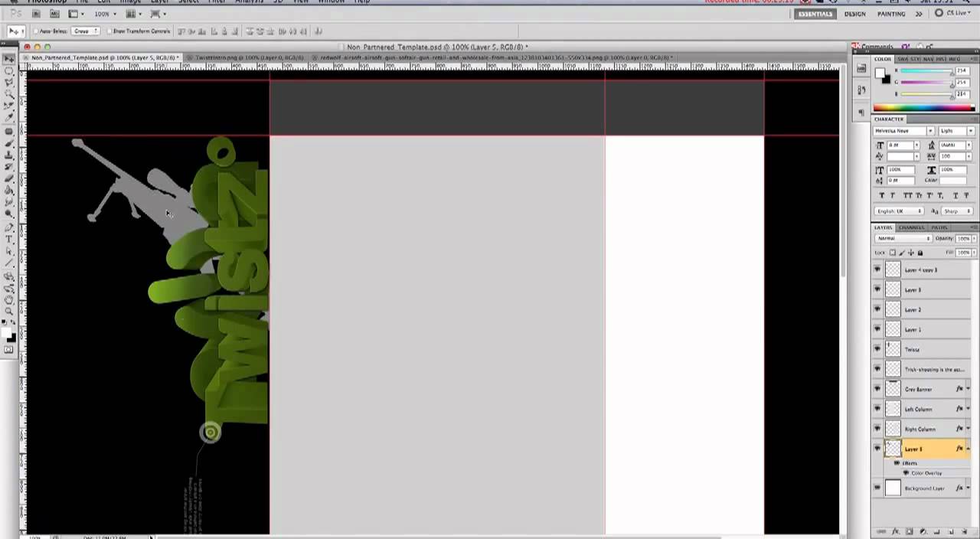Viewport: 980px width, 539px height.
Task: Select the Lasso tool
Action: click(x=10, y=82)
